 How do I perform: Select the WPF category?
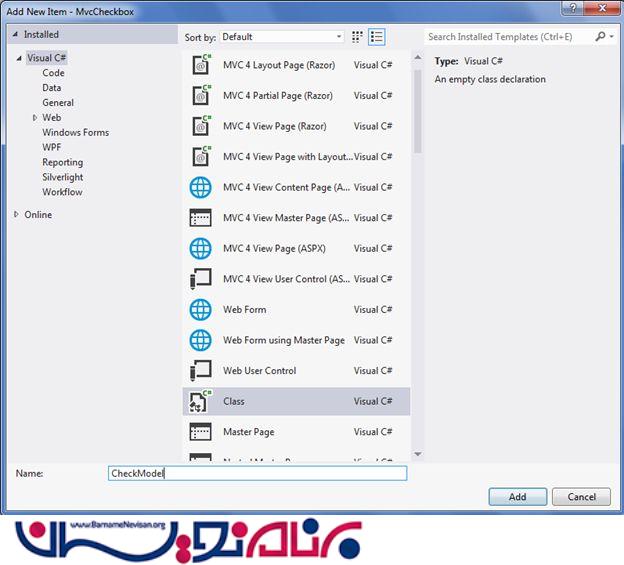pos(52,147)
